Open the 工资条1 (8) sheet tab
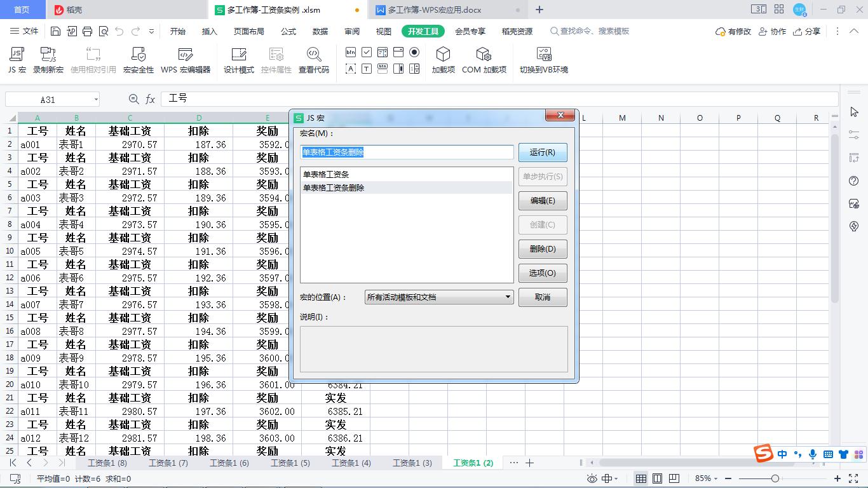The image size is (868, 488). 107,463
